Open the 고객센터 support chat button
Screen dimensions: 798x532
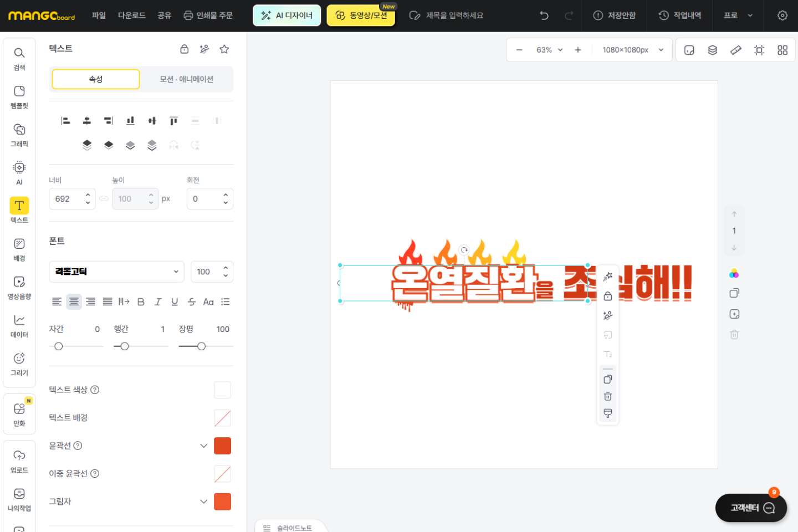click(751, 508)
